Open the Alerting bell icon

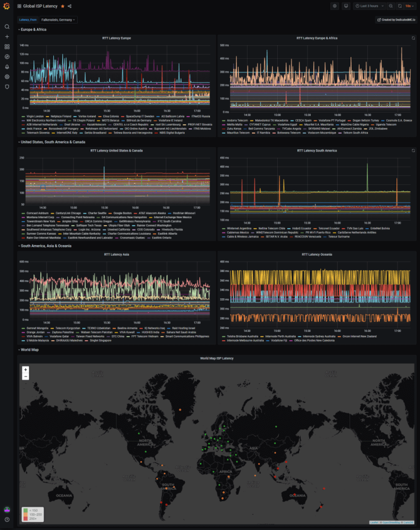point(7,67)
